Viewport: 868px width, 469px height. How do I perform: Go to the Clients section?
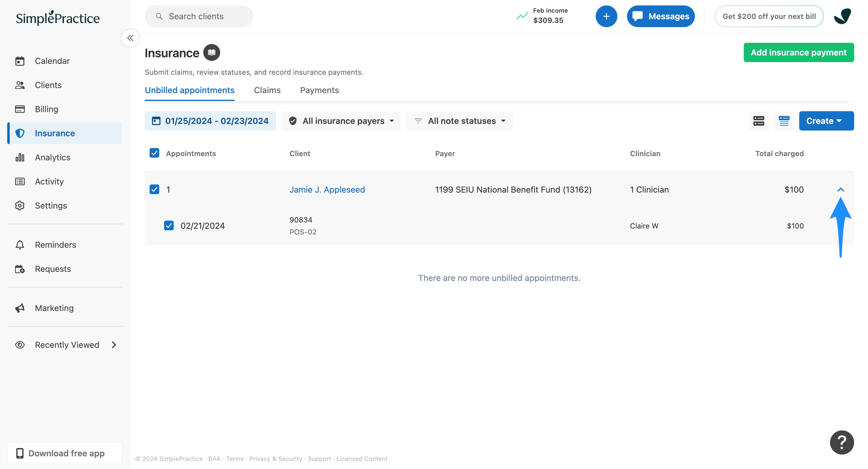(x=64, y=85)
